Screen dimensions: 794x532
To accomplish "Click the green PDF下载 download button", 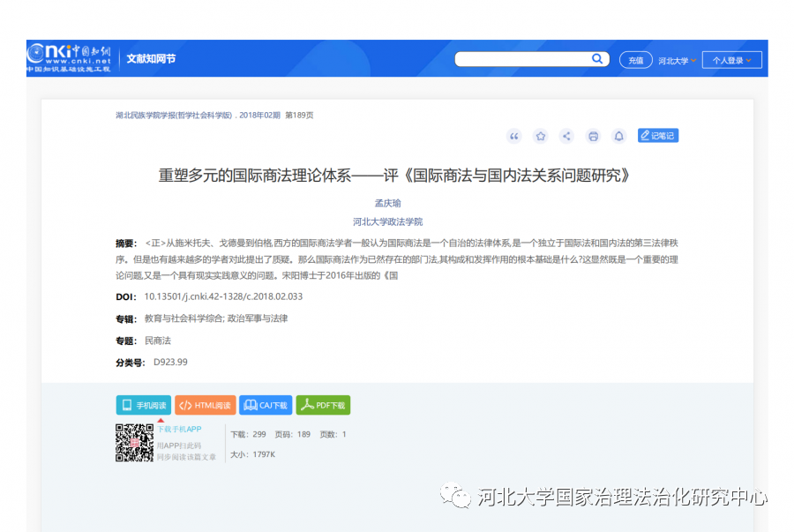I will [x=323, y=404].
